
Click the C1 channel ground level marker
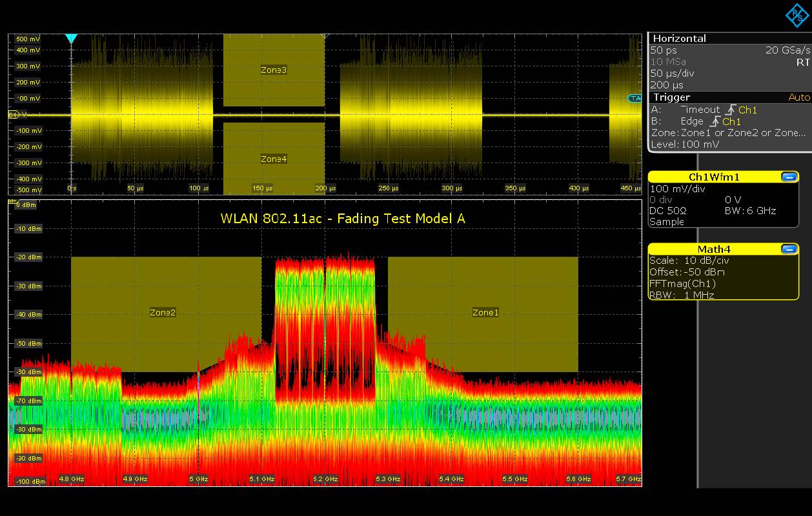13,115
